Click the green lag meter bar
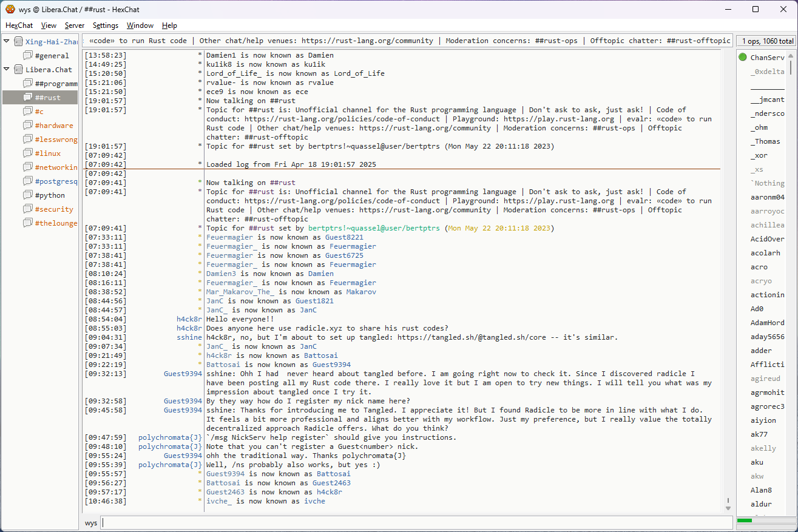This screenshot has height=532, width=798. (x=745, y=520)
